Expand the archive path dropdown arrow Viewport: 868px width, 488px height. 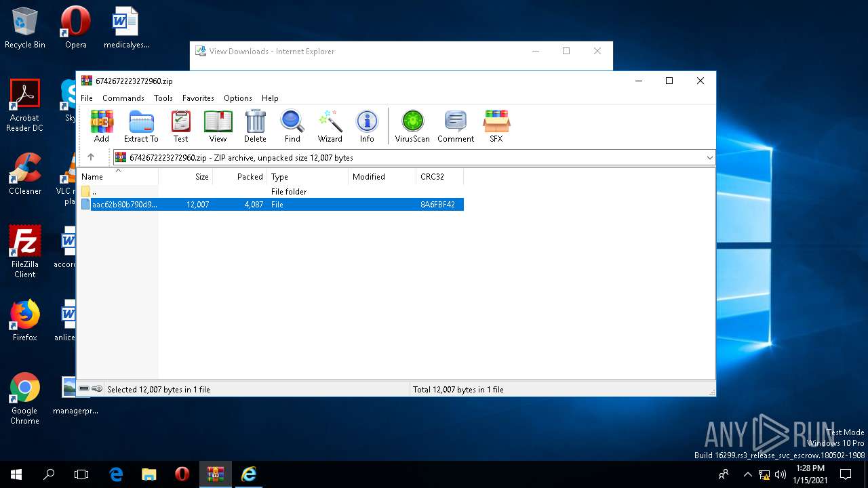[709, 157]
